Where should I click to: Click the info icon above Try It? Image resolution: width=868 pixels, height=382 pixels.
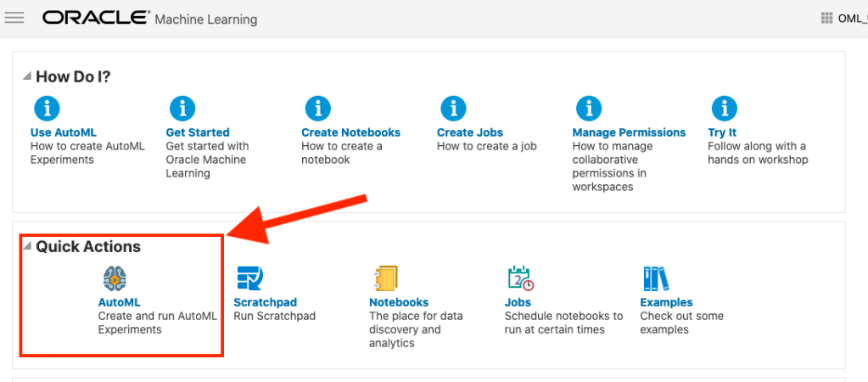[x=724, y=109]
